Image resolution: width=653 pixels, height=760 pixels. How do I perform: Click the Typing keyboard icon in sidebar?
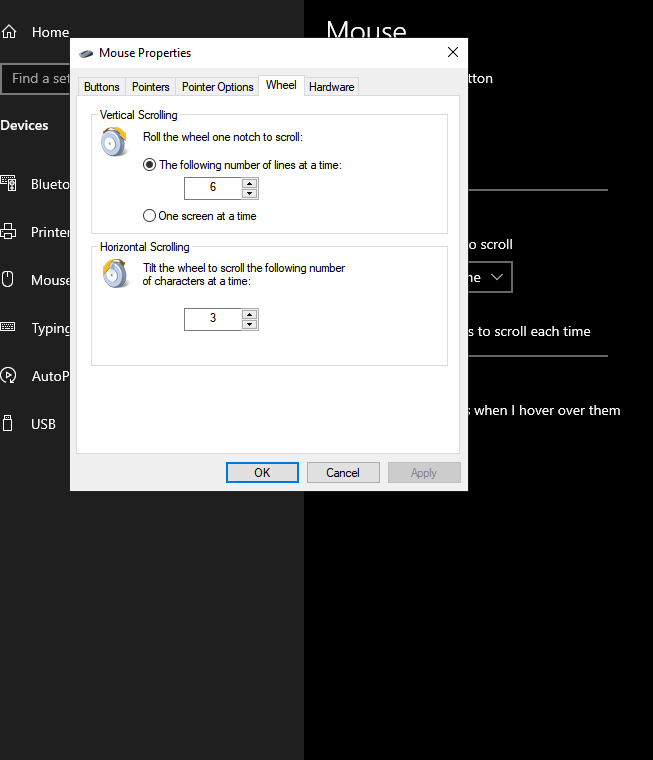8,327
